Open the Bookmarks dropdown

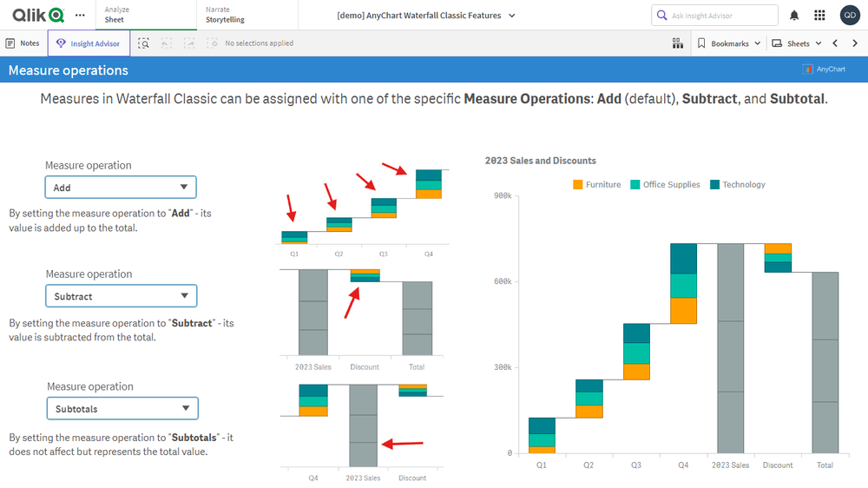pyautogui.click(x=728, y=43)
